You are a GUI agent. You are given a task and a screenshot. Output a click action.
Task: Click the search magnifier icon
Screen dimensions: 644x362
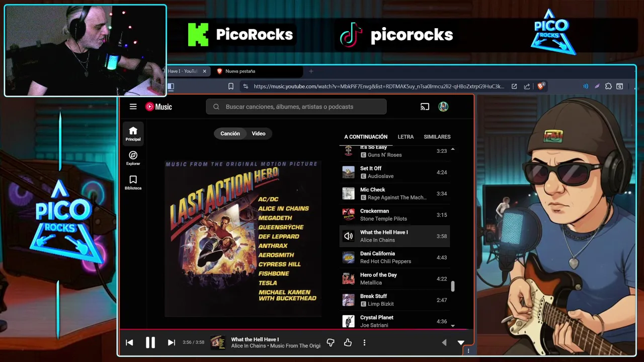pos(216,107)
